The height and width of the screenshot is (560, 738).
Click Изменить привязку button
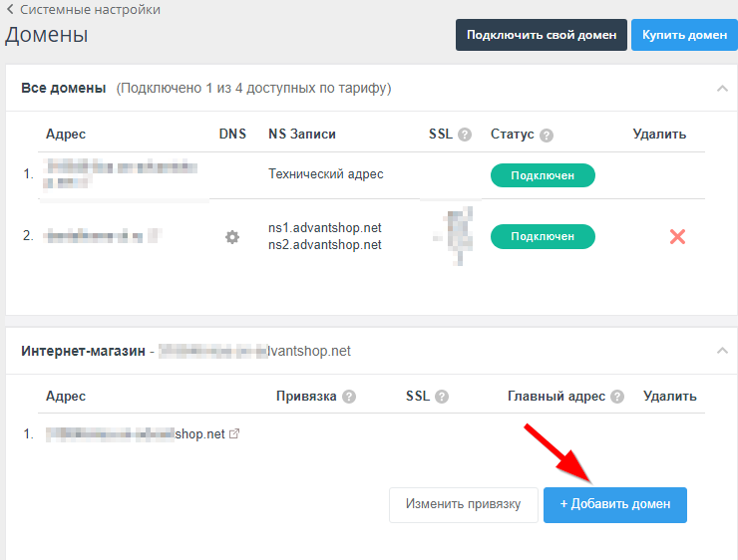coord(463,504)
